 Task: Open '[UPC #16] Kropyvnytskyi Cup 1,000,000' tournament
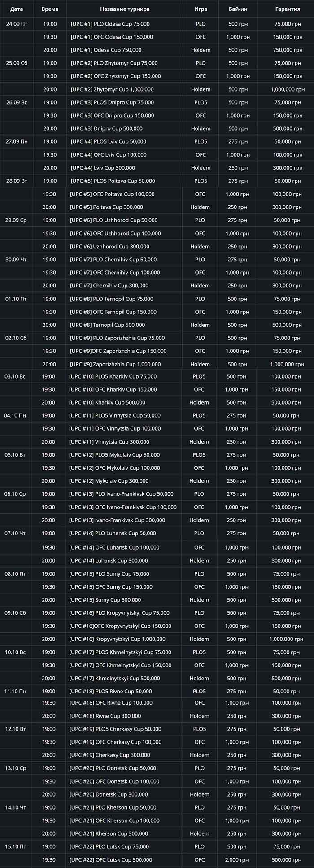click(x=117, y=639)
